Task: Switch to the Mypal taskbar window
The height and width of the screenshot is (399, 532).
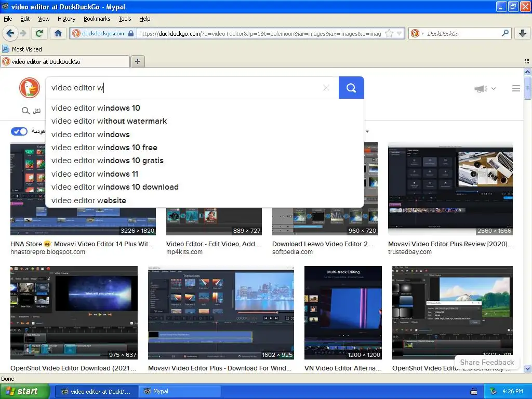Action: click(x=180, y=392)
